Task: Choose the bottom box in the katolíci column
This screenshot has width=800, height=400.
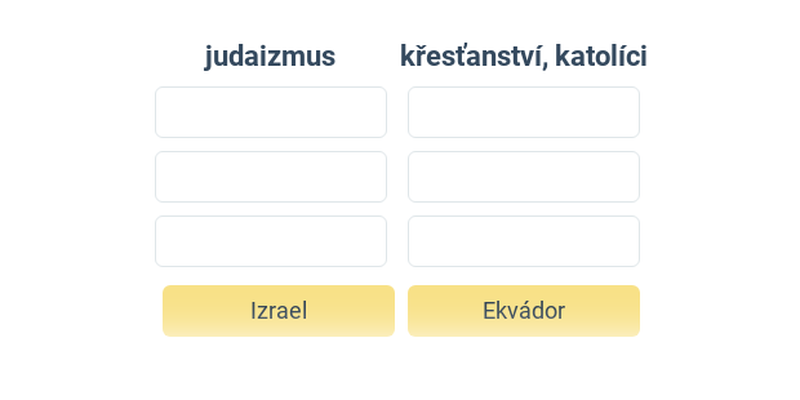Action: point(523,241)
